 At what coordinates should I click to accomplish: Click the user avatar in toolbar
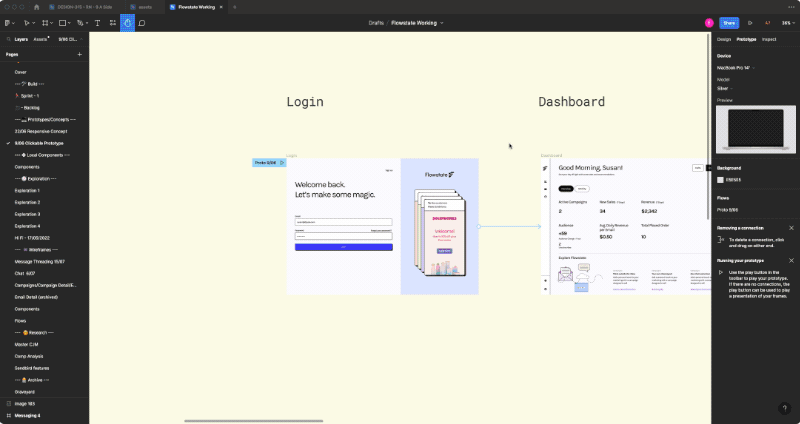tap(709, 23)
